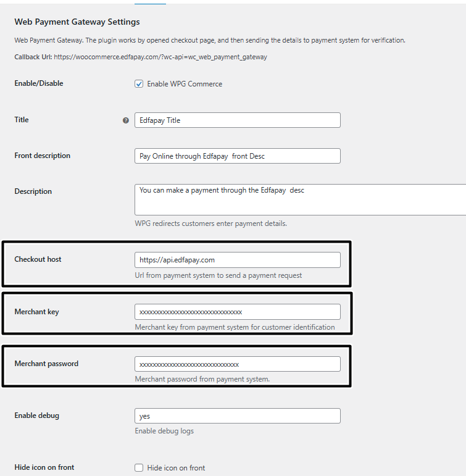Click the Title help question-mark icon
The height and width of the screenshot is (476, 466).
click(126, 120)
